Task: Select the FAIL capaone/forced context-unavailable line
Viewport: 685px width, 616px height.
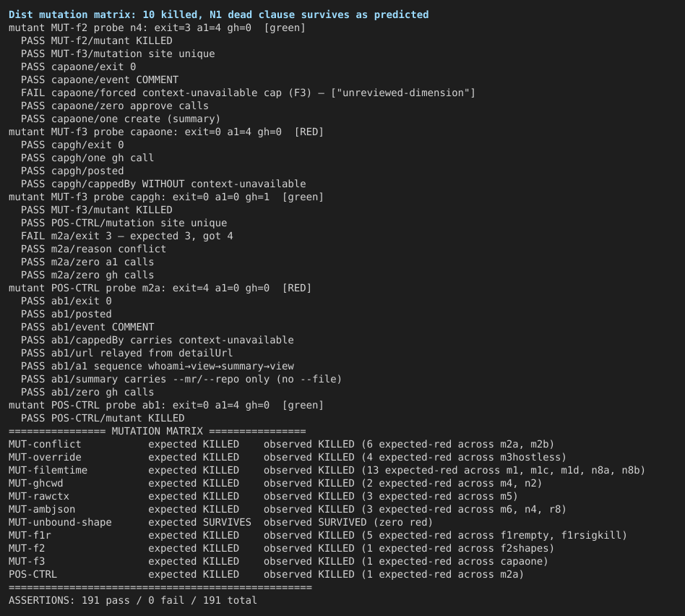Action: pos(248,93)
